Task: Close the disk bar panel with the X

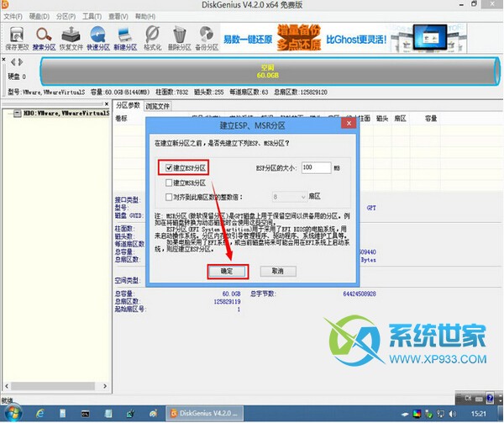Action: [4, 60]
